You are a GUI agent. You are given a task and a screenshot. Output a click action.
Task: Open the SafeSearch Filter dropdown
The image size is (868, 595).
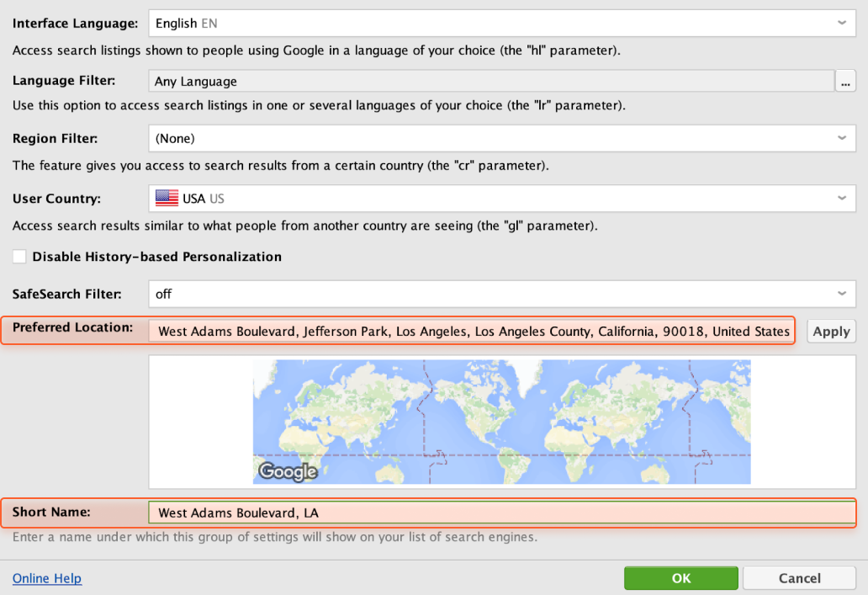(501, 294)
